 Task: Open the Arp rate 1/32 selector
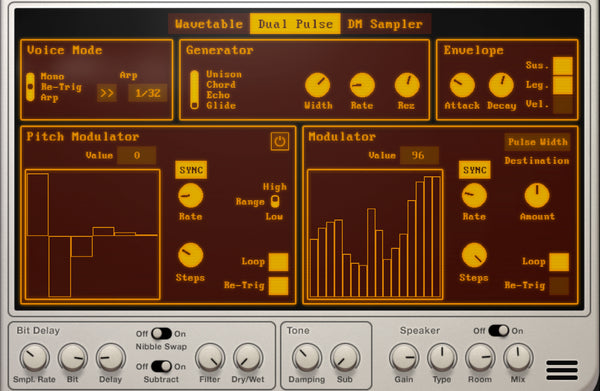(148, 93)
